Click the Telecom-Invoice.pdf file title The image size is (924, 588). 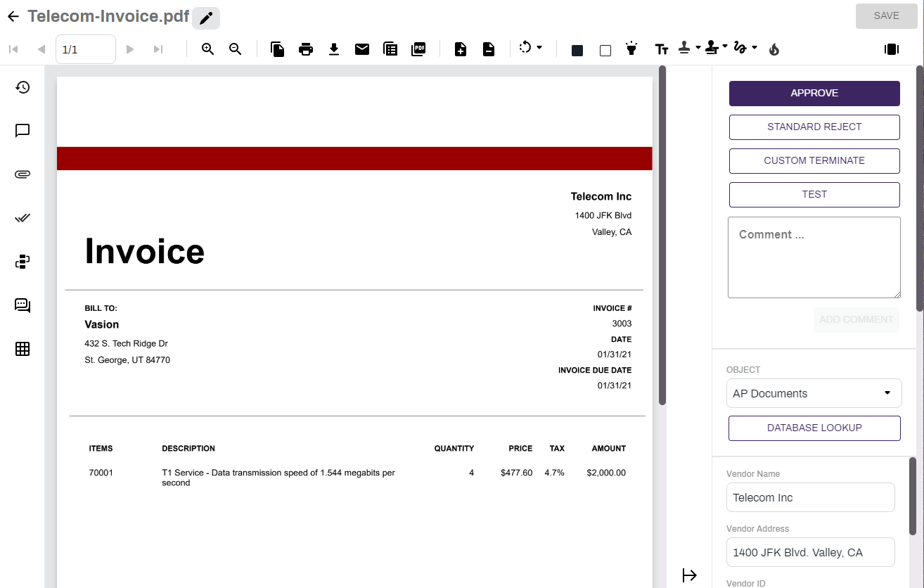[x=108, y=16]
